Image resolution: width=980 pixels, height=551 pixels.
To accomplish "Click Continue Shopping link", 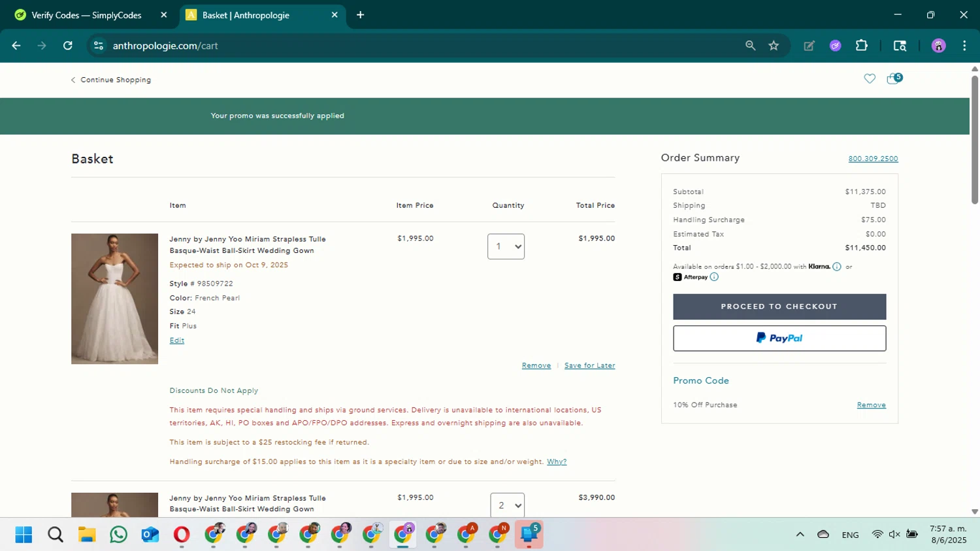I will (x=111, y=80).
